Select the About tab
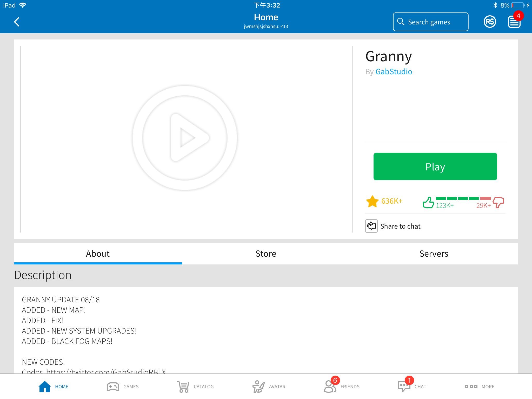The width and height of the screenshot is (532, 399). [98, 254]
